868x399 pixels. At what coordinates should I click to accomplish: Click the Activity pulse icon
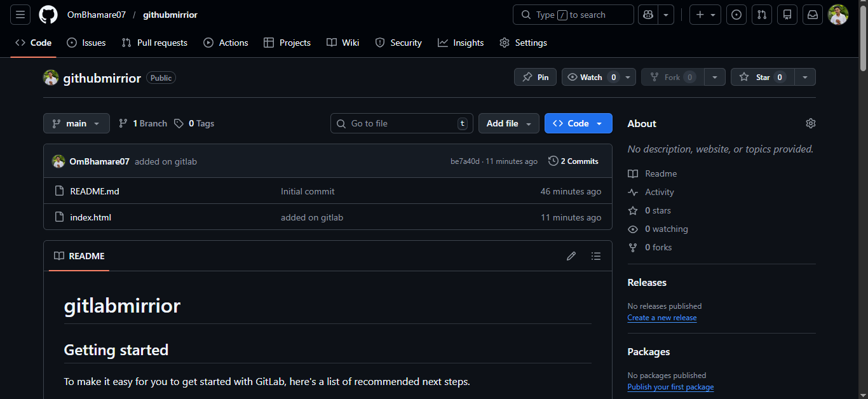click(x=633, y=192)
